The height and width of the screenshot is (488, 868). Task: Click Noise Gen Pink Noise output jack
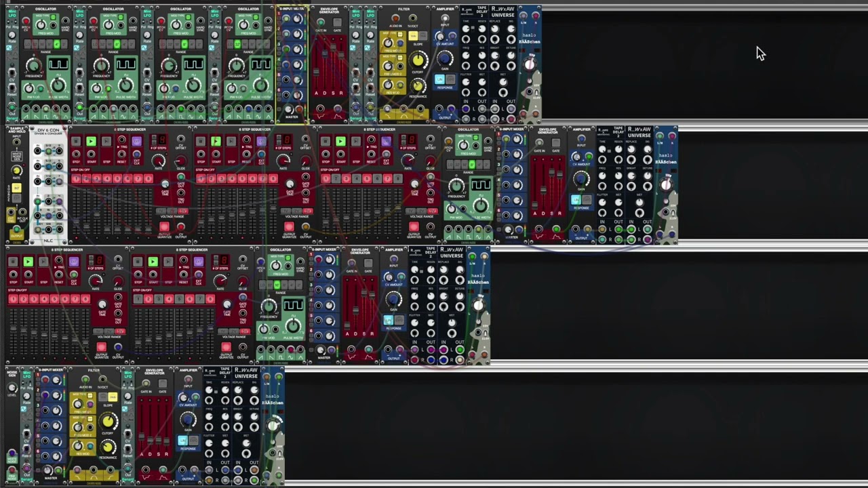pyautogui.click(x=12, y=470)
